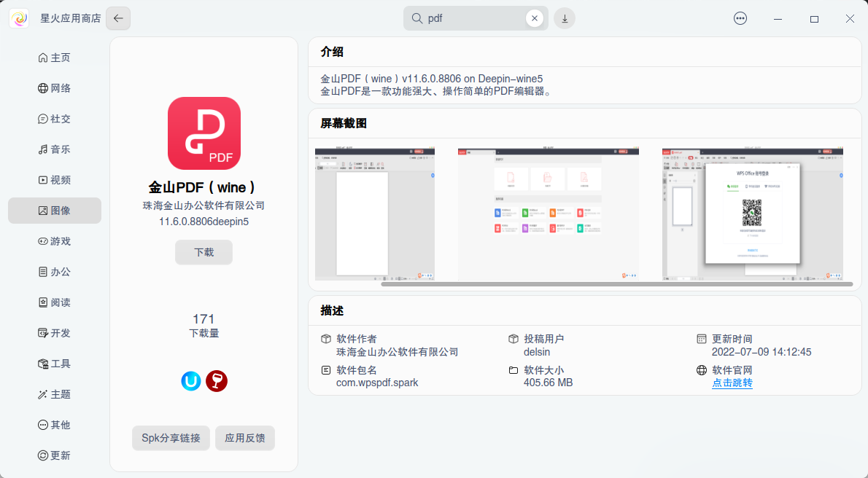Open the 工具 utilities category
Viewport: 868px width, 478px height.
[x=55, y=363]
